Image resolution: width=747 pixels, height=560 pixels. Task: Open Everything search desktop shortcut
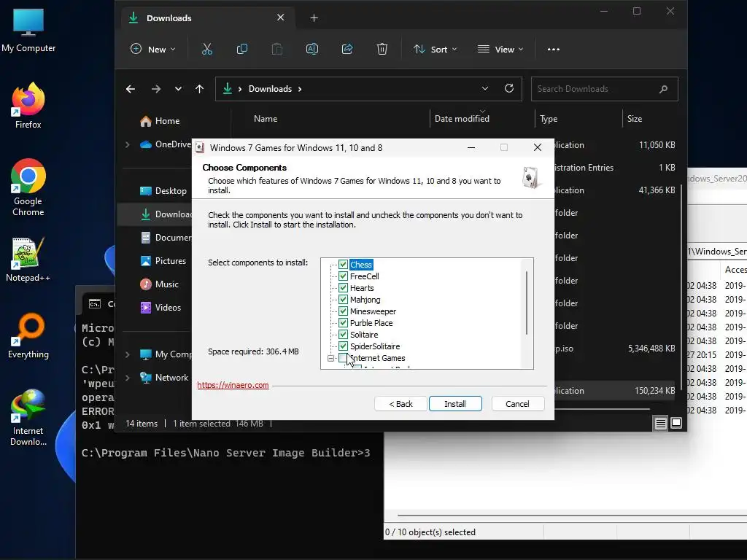[28, 335]
